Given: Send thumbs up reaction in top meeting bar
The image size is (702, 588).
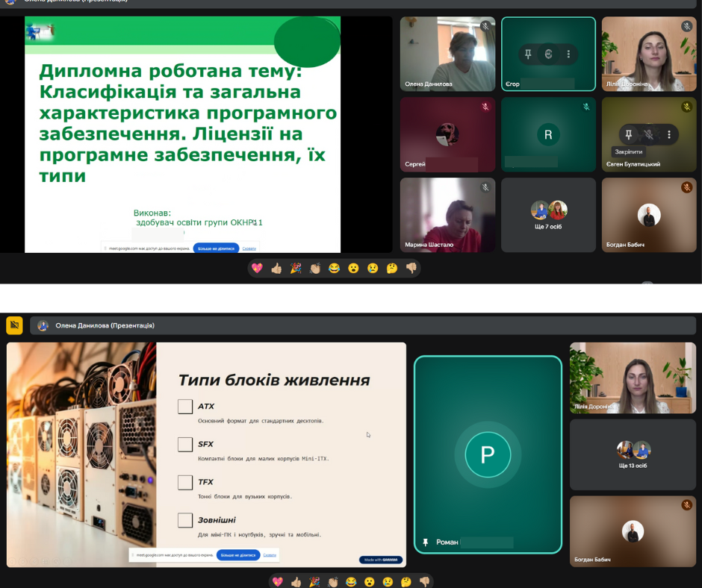Looking at the screenshot, I should point(276,268).
